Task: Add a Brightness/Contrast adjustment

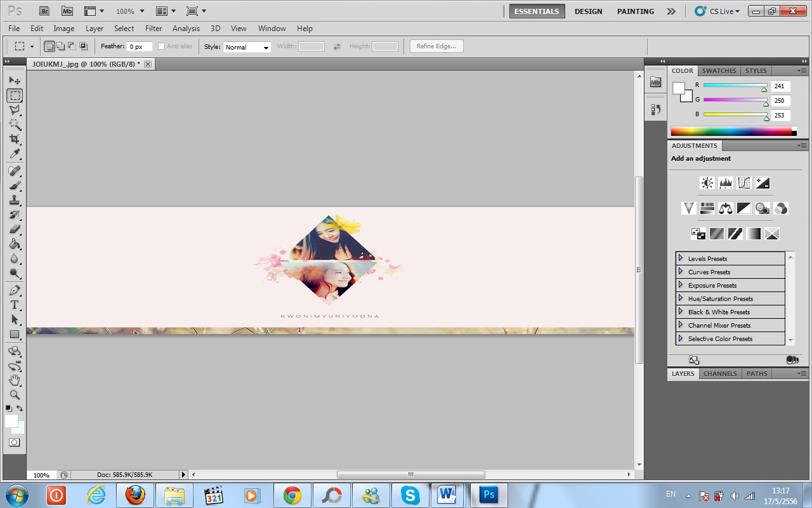Action: point(707,183)
